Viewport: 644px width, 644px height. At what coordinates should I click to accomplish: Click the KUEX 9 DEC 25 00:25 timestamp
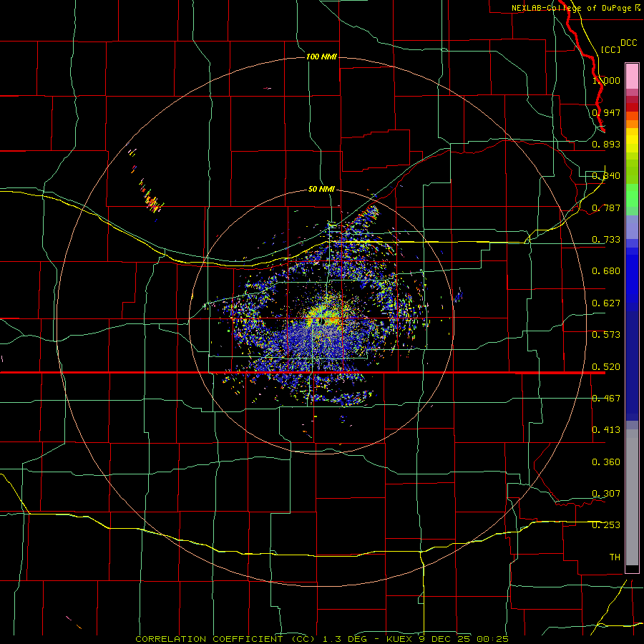[447, 639]
